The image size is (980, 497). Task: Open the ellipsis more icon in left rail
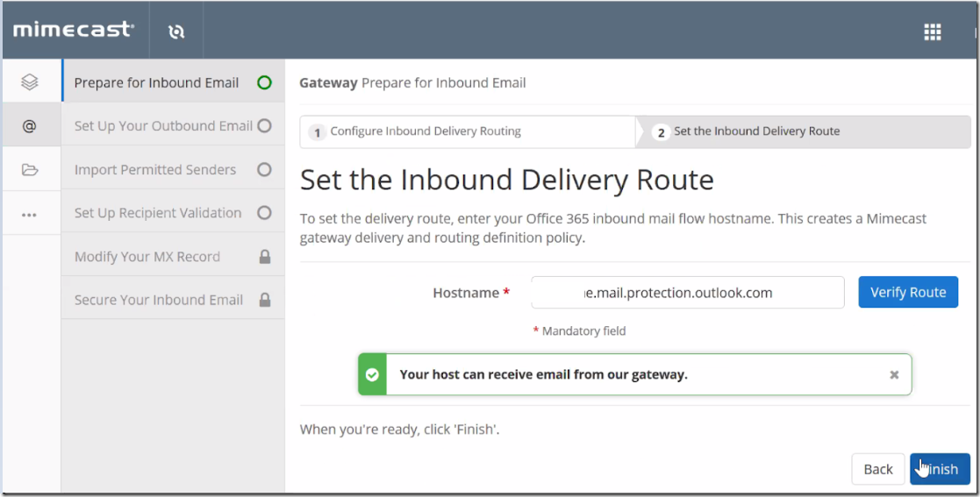[29, 215]
